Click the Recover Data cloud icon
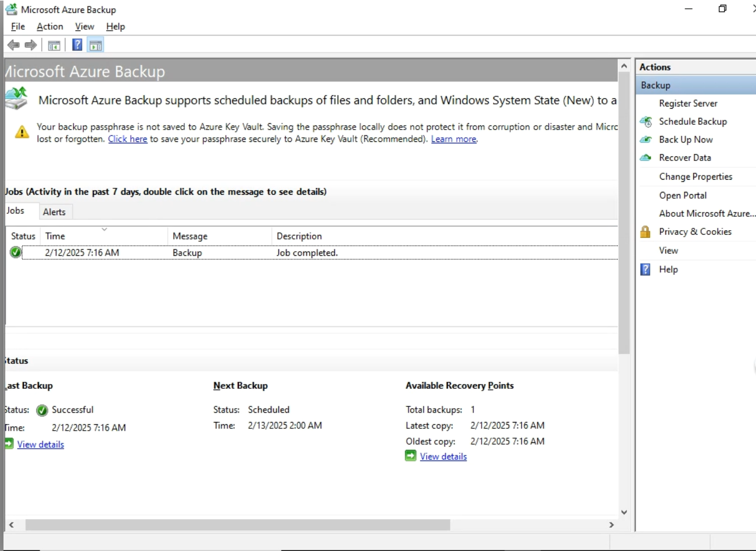The width and height of the screenshot is (756, 551). coord(646,158)
